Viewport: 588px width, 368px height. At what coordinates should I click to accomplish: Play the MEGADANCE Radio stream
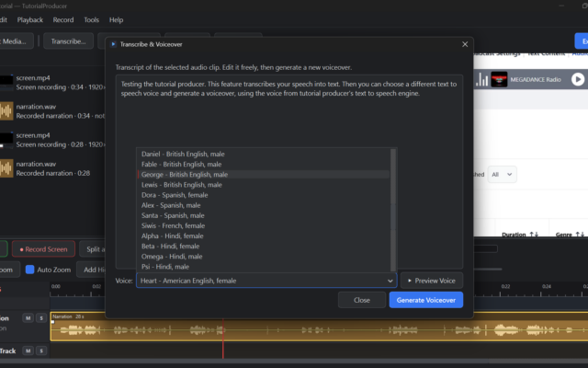578,80
